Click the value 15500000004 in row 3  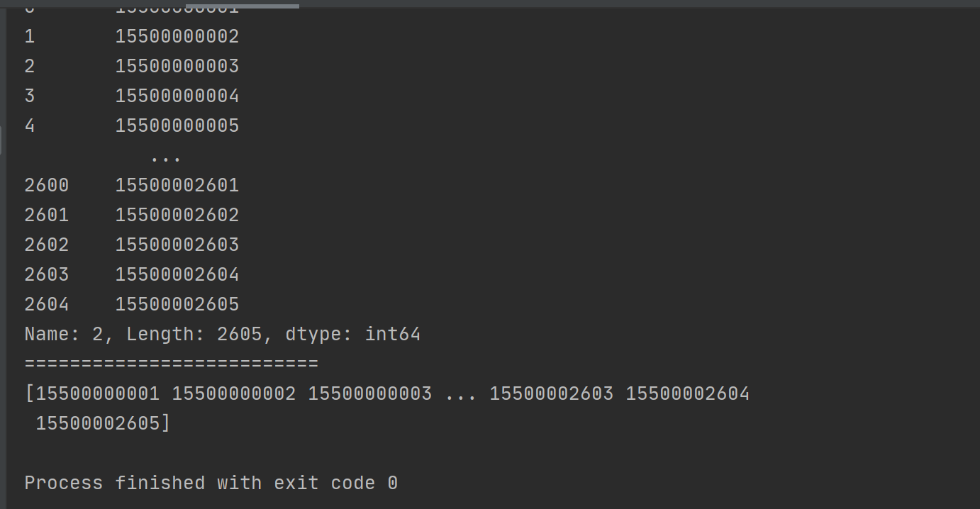(x=177, y=96)
